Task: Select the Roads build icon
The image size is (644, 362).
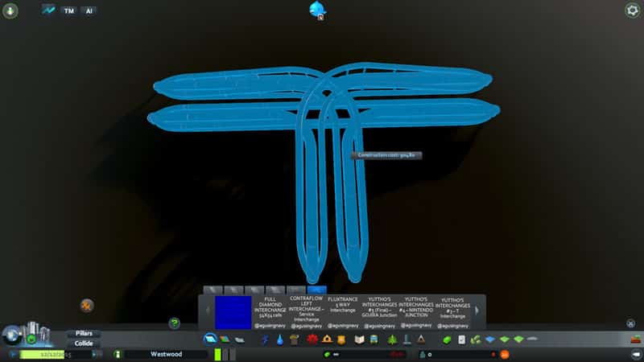Action: click(209, 339)
